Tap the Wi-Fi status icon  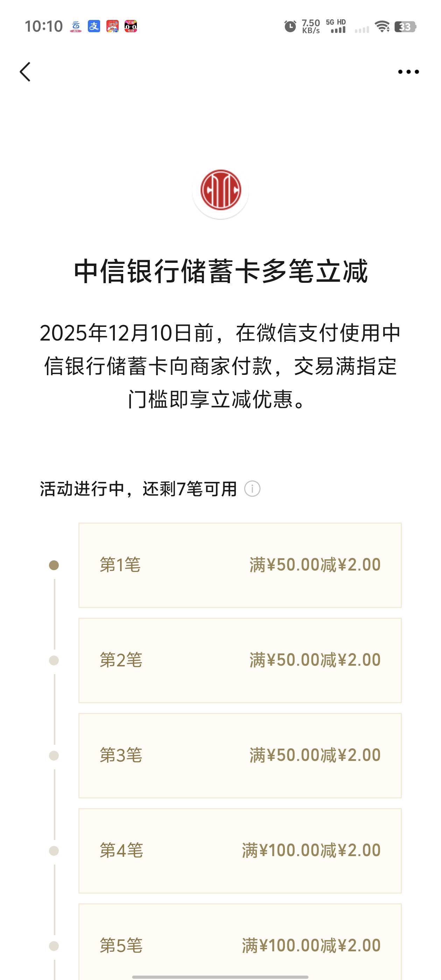click(381, 26)
